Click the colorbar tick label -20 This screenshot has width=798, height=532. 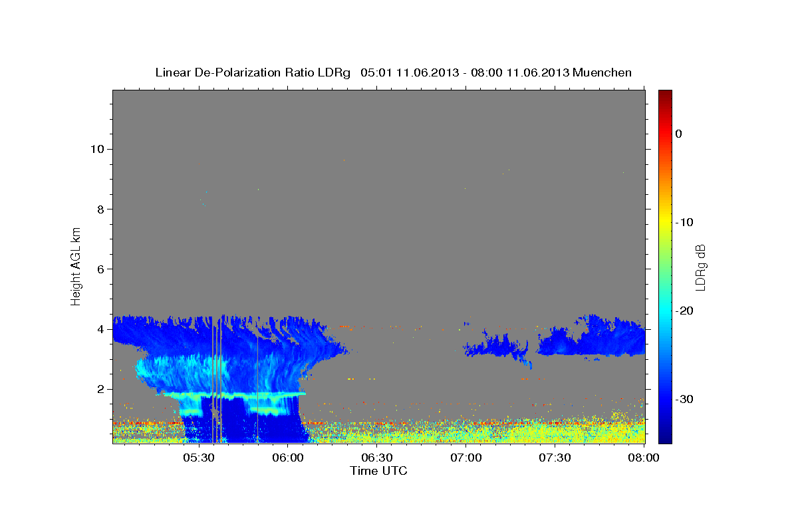(x=685, y=311)
